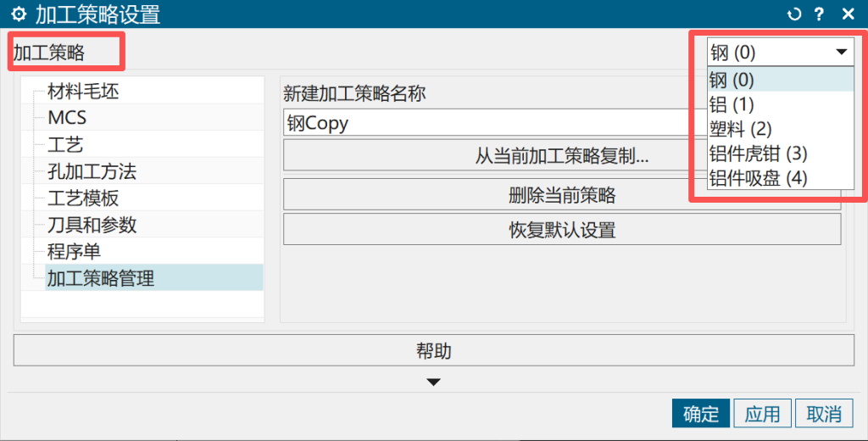Click the settings gear icon in title bar

pos(18,14)
